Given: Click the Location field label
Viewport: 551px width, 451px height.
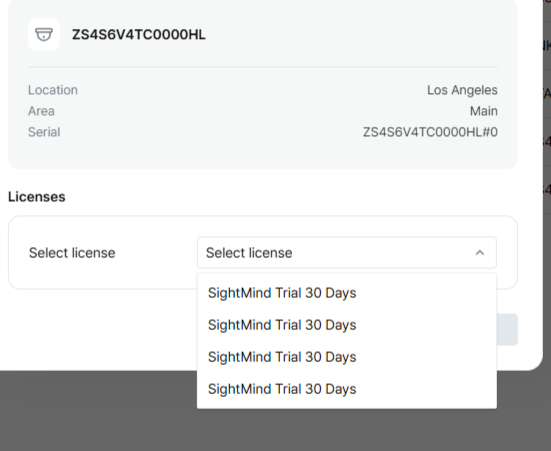Looking at the screenshot, I should coord(53,90).
